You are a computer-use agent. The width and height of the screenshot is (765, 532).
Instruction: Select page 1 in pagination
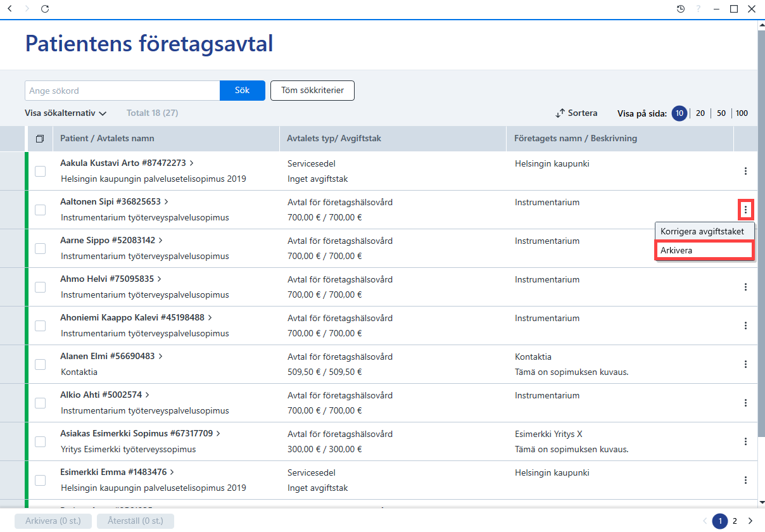click(720, 521)
